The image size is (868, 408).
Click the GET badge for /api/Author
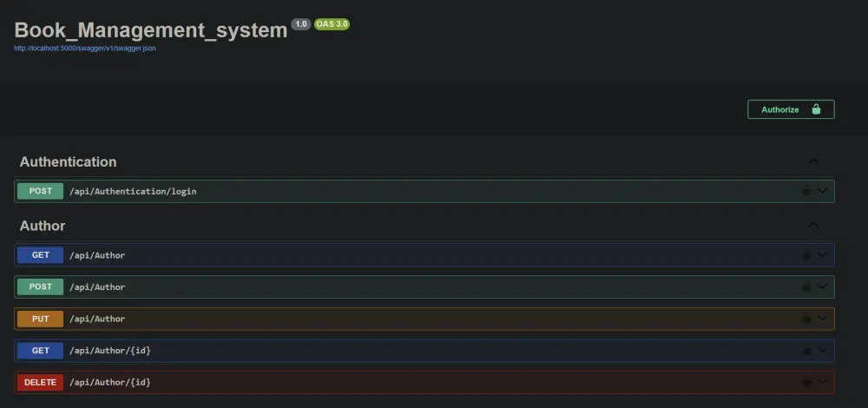41,255
